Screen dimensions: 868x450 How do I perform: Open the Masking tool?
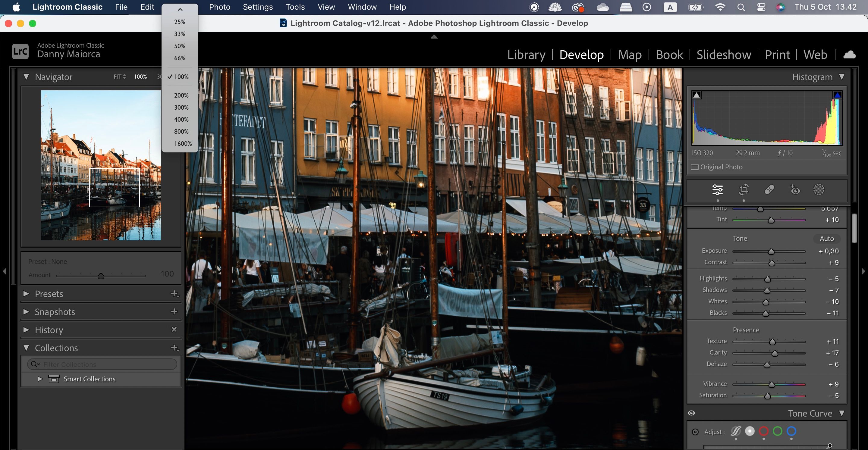[x=819, y=190]
